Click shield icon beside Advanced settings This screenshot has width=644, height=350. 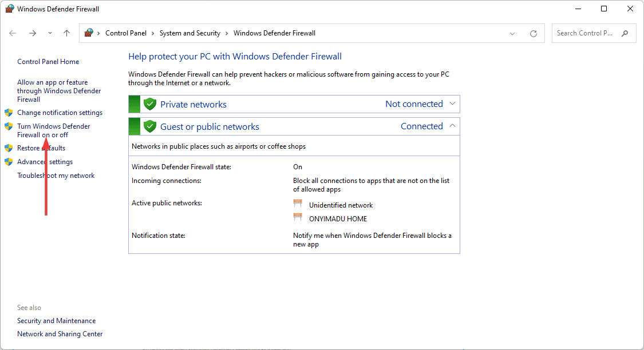click(9, 162)
